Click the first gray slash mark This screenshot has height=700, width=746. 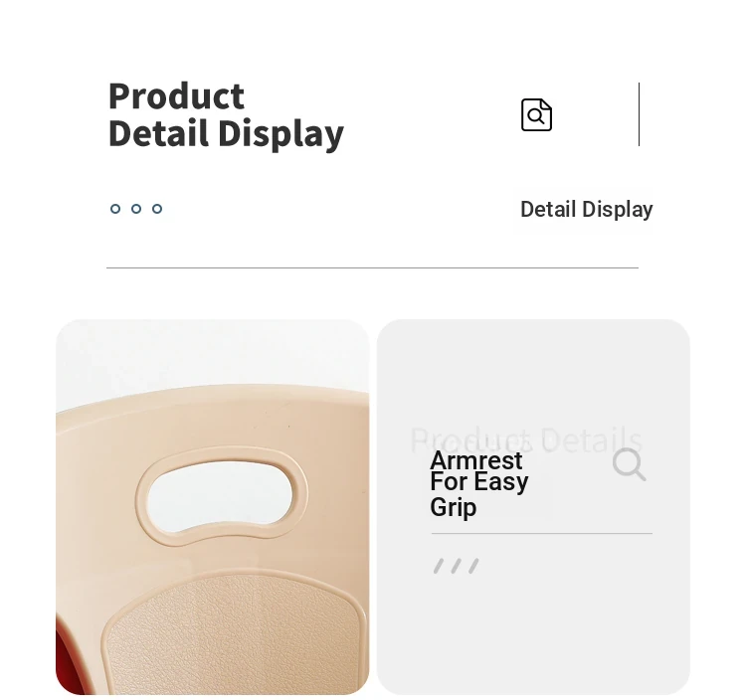[x=439, y=566]
